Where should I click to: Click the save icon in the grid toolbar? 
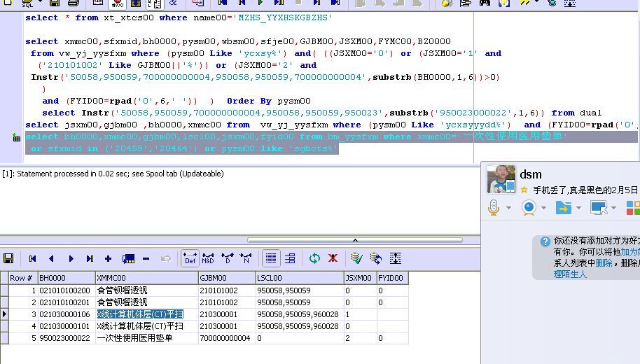coord(8,258)
